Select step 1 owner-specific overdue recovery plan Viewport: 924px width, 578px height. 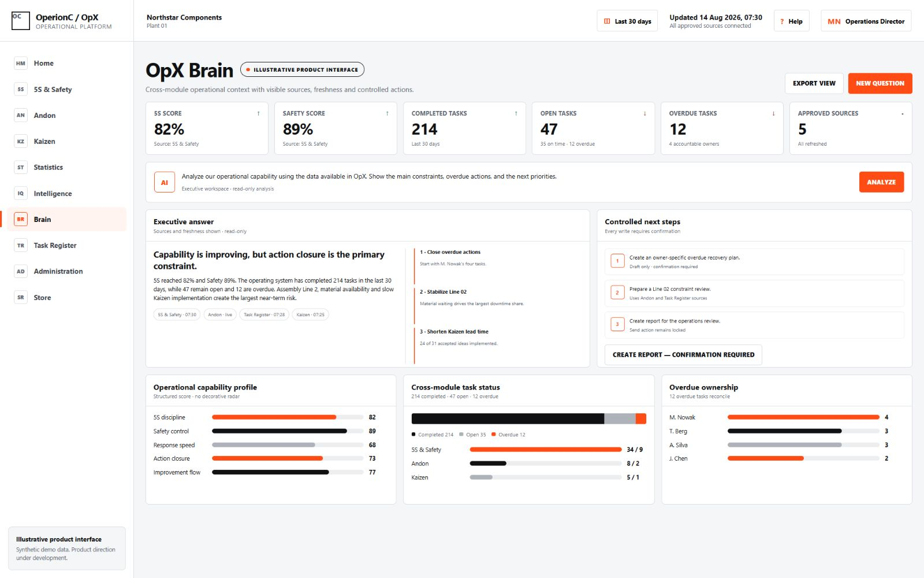tap(754, 262)
